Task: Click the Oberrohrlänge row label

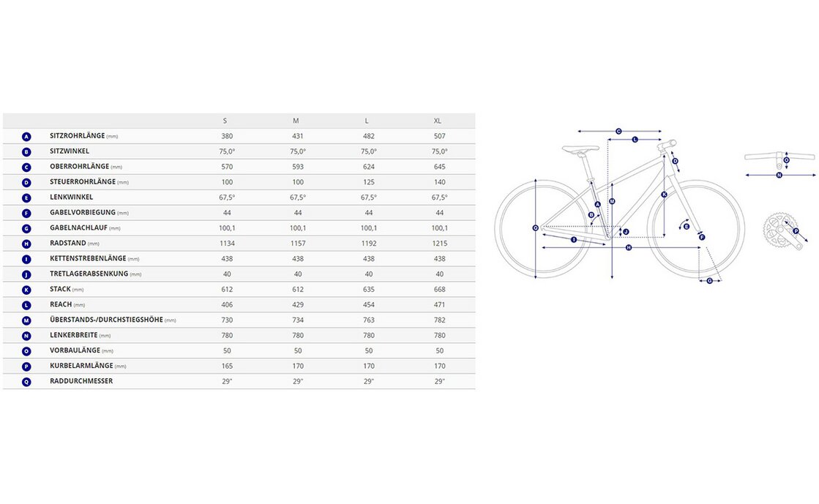Action: [x=79, y=167]
